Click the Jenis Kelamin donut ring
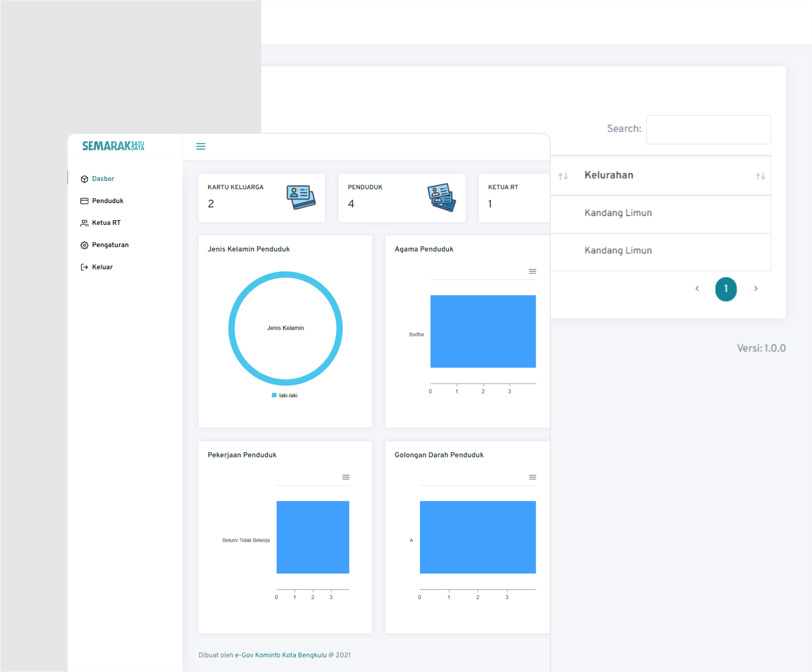 pos(285,274)
